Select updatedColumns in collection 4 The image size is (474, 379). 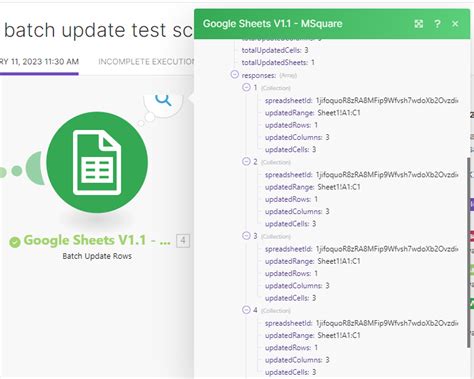297,360
